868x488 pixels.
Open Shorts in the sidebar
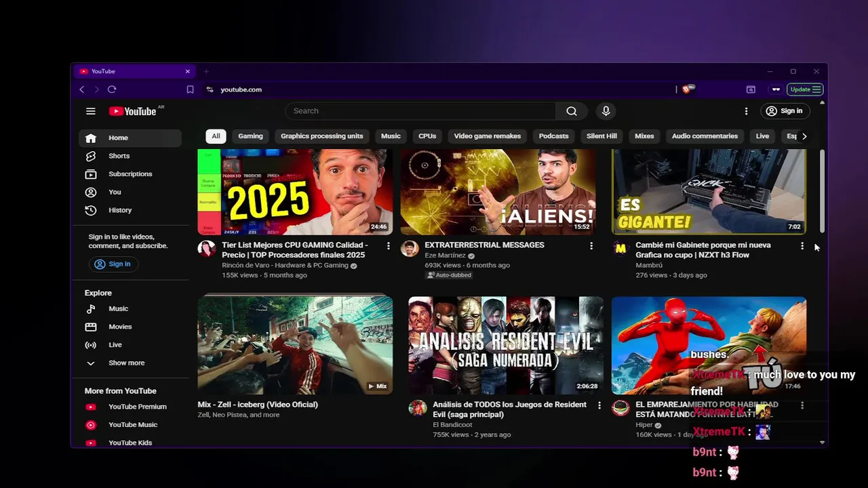pos(131,156)
